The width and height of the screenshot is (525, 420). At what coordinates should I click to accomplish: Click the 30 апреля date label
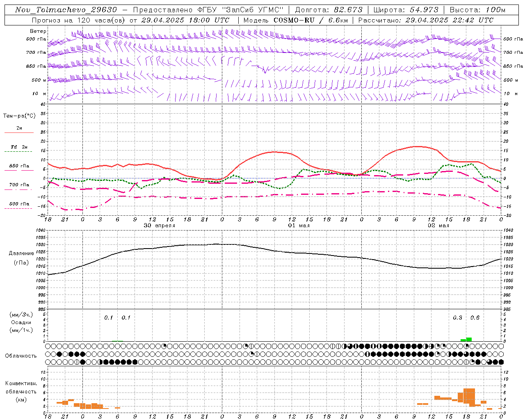(160, 226)
